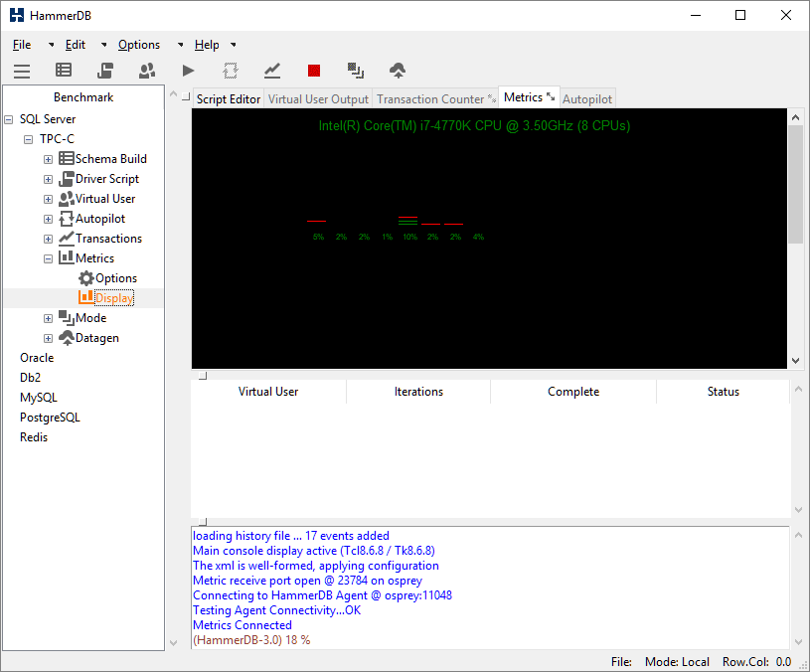This screenshot has width=810, height=672.
Task: Expand the Autopilot tree node
Action: (48, 219)
